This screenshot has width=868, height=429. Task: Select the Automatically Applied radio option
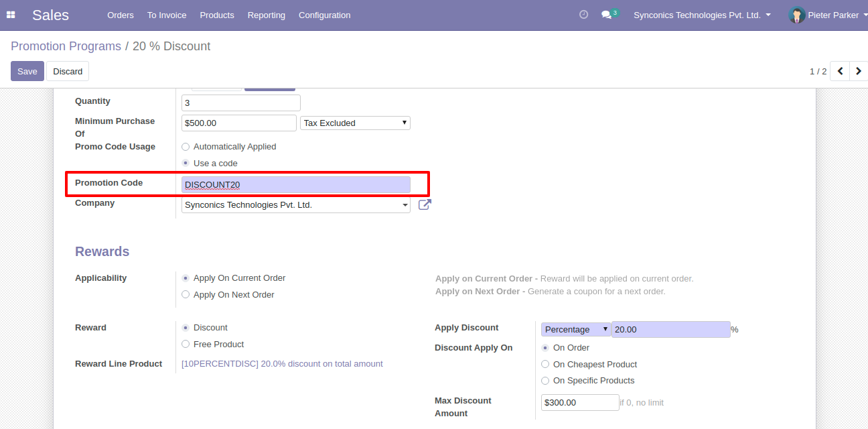186,147
